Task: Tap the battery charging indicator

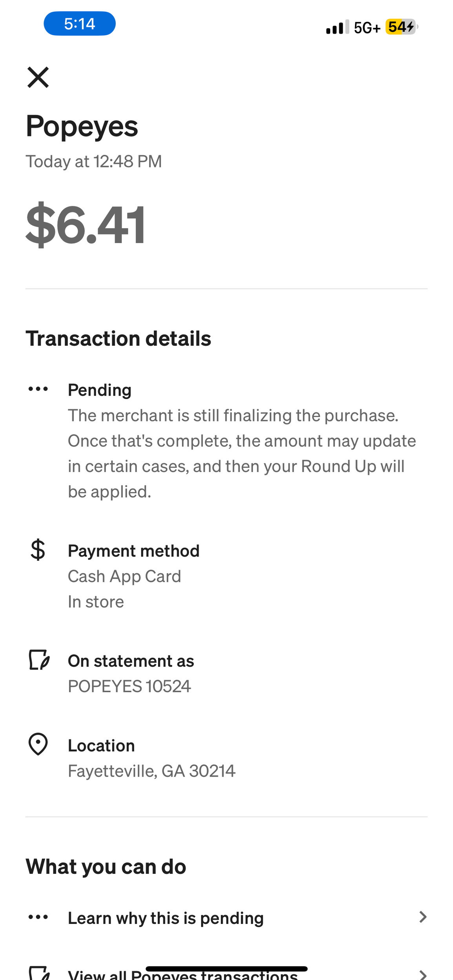Action: [x=401, y=27]
